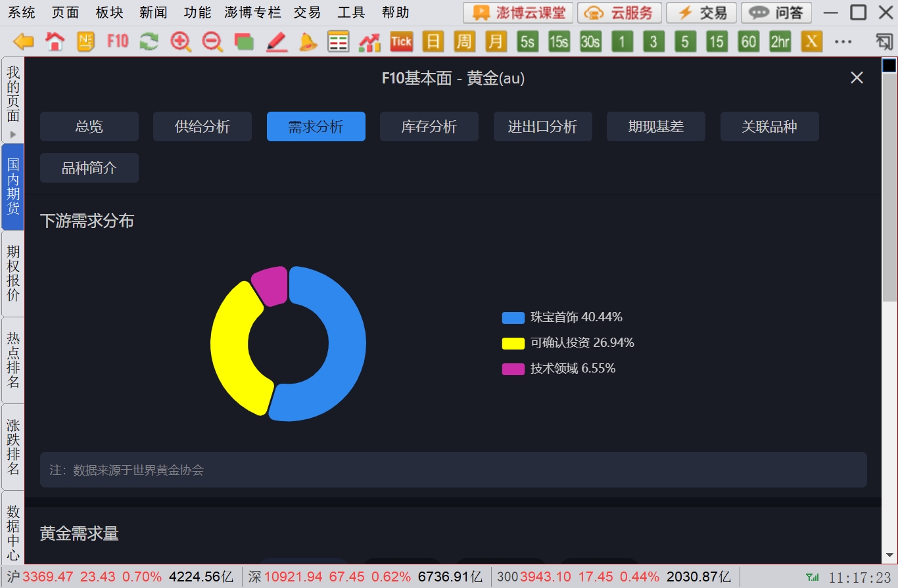This screenshot has height=588, width=898.
Task: Select the 2hr period icon
Action: coord(780,42)
